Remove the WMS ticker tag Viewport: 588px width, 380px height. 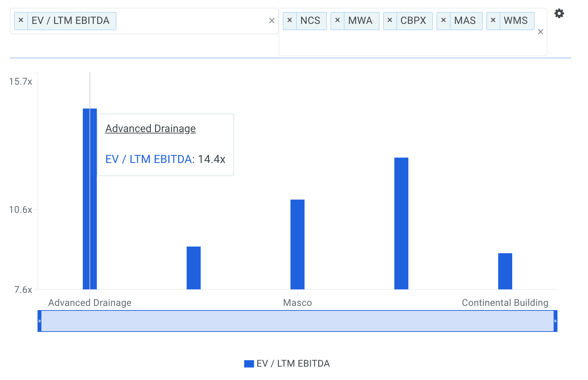click(493, 21)
